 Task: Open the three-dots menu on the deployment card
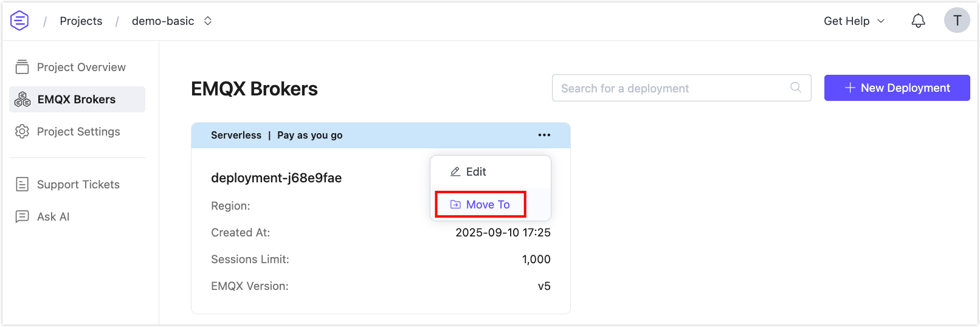(544, 135)
